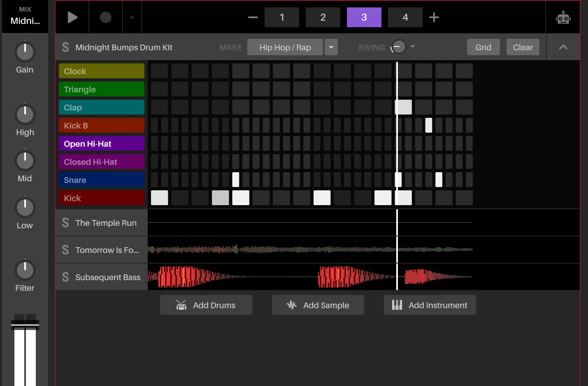Start playback with the play button

pyautogui.click(x=72, y=17)
